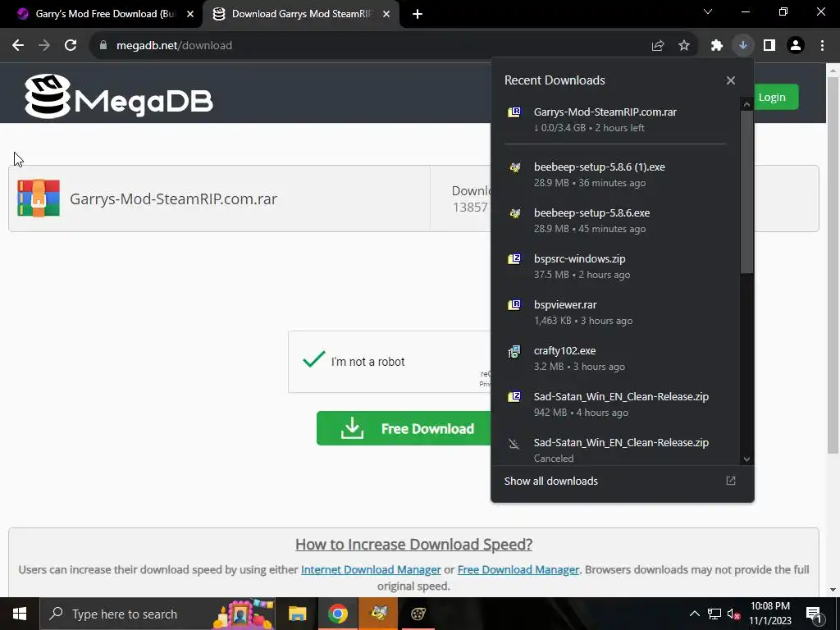Open a new browser tab

pyautogui.click(x=418, y=14)
